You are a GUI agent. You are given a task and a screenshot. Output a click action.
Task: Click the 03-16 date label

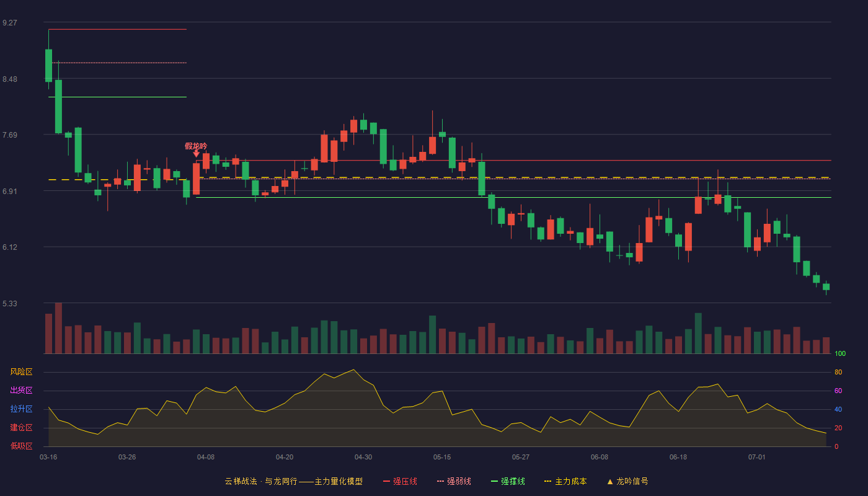(x=48, y=457)
